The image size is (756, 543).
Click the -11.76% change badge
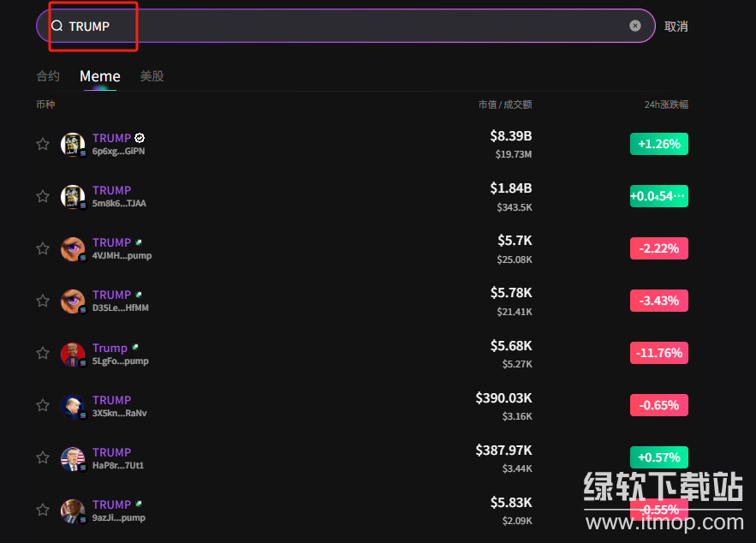click(x=658, y=353)
